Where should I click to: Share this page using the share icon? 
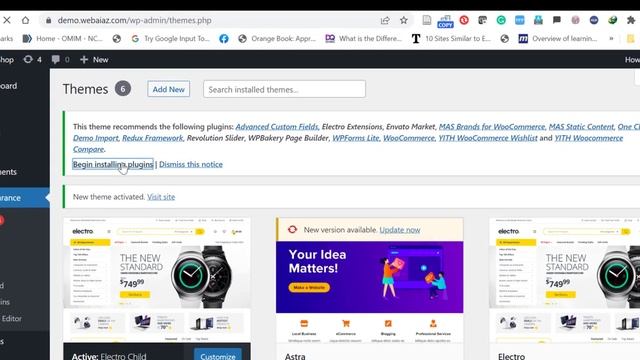click(385, 20)
